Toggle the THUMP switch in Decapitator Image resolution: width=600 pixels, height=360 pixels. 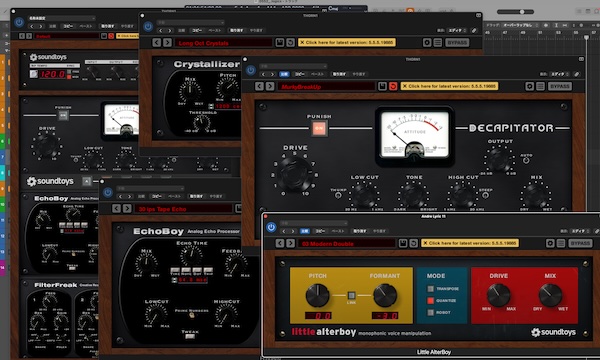(338, 195)
